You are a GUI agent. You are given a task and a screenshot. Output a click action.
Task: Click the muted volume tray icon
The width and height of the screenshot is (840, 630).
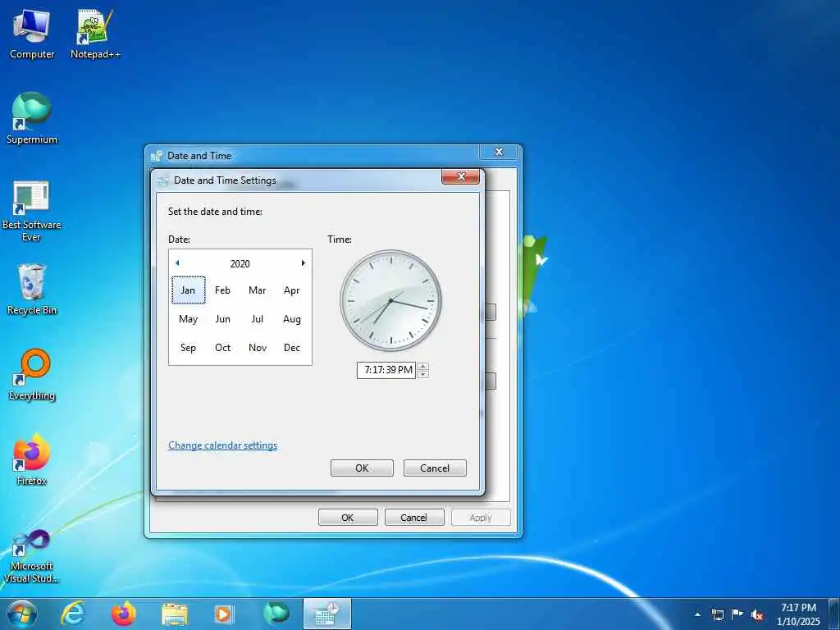pos(757,614)
